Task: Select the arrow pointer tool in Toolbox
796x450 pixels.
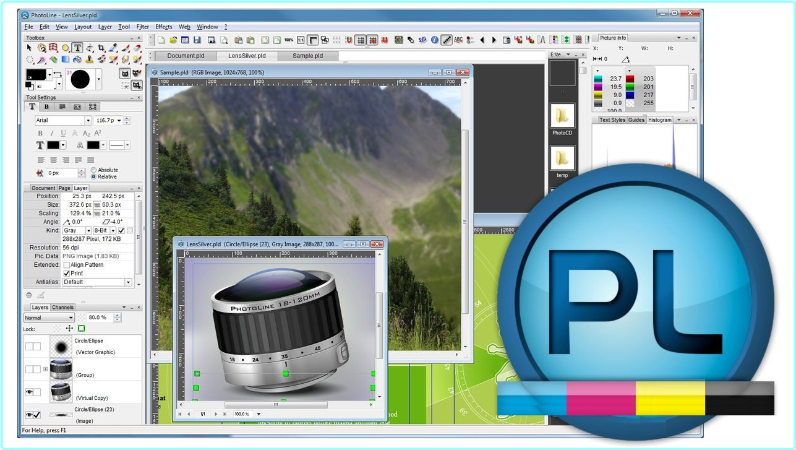Action: point(29,48)
